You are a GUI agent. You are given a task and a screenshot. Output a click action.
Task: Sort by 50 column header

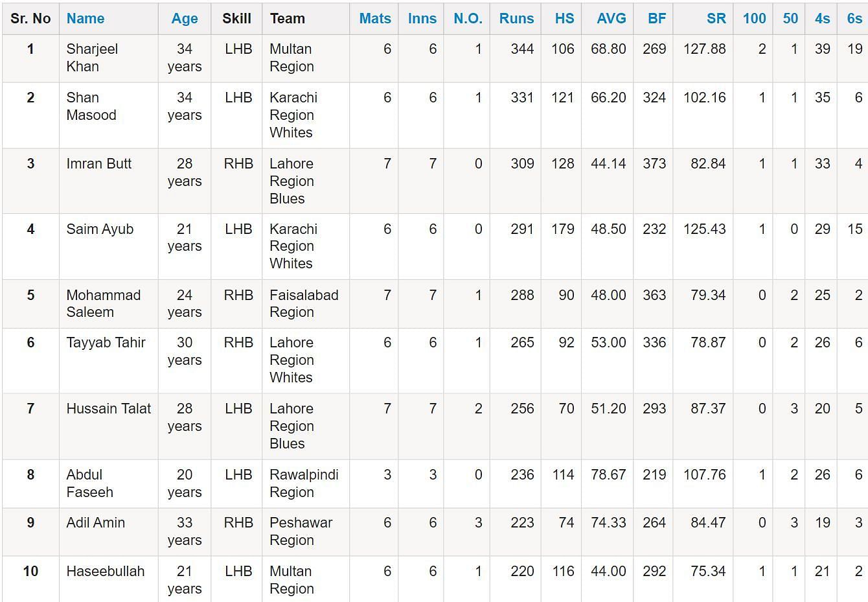790,19
